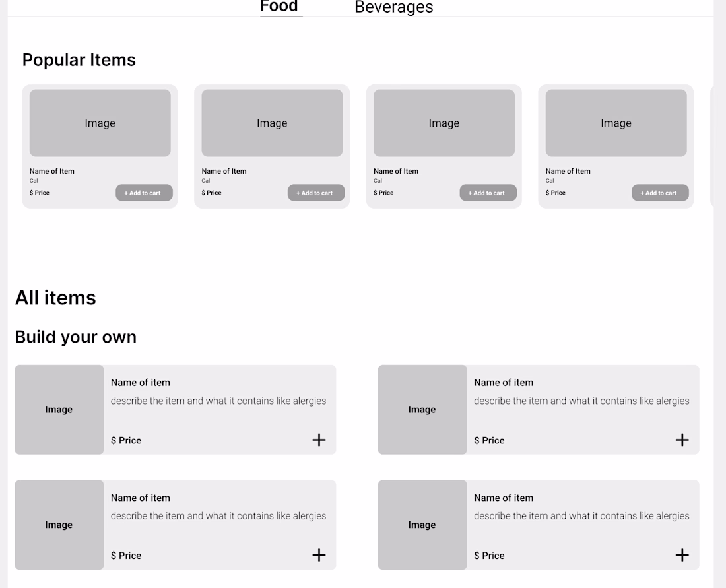Screen dimensions: 726x588
Task: Tap plus icon on top-right Build your own item
Action: click(x=682, y=440)
